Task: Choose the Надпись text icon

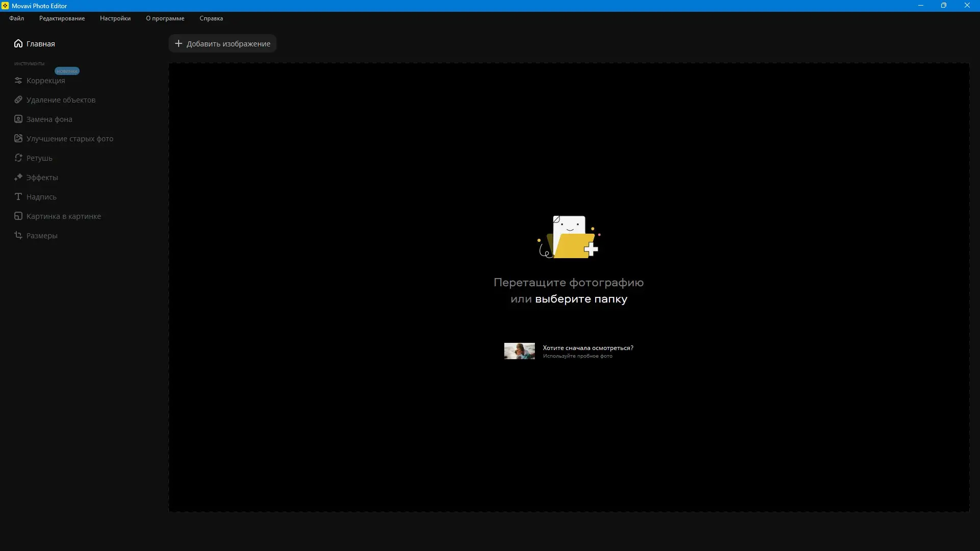Action: tap(18, 196)
